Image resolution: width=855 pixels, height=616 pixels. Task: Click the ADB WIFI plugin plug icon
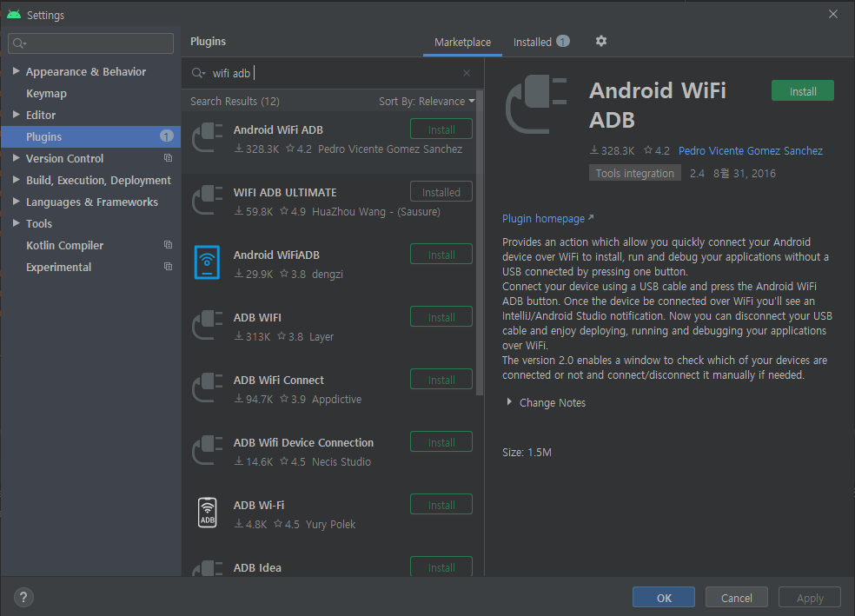207,326
